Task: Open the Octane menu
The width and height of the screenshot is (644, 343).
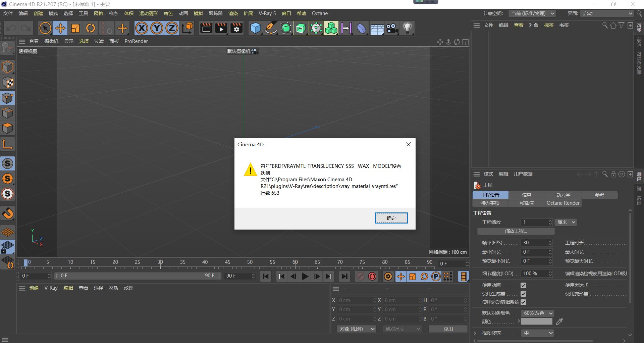Action: pyautogui.click(x=320, y=13)
